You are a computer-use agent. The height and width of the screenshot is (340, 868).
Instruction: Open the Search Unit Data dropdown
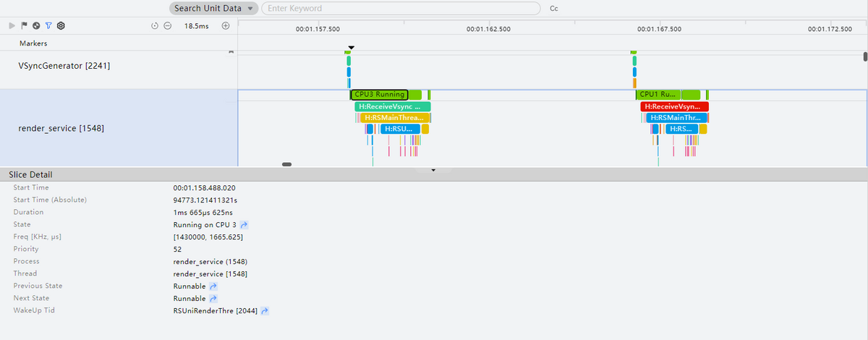pyautogui.click(x=214, y=9)
